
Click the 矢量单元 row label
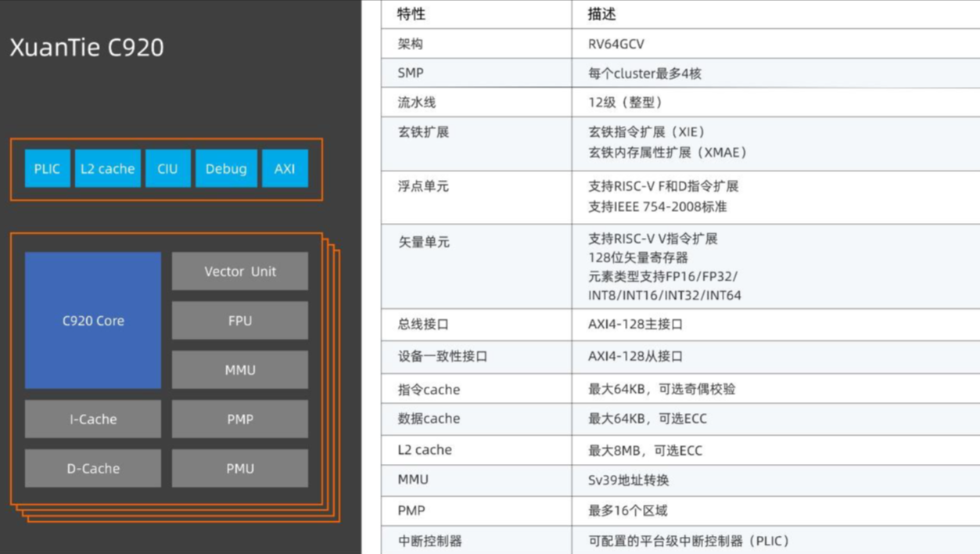[423, 242]
